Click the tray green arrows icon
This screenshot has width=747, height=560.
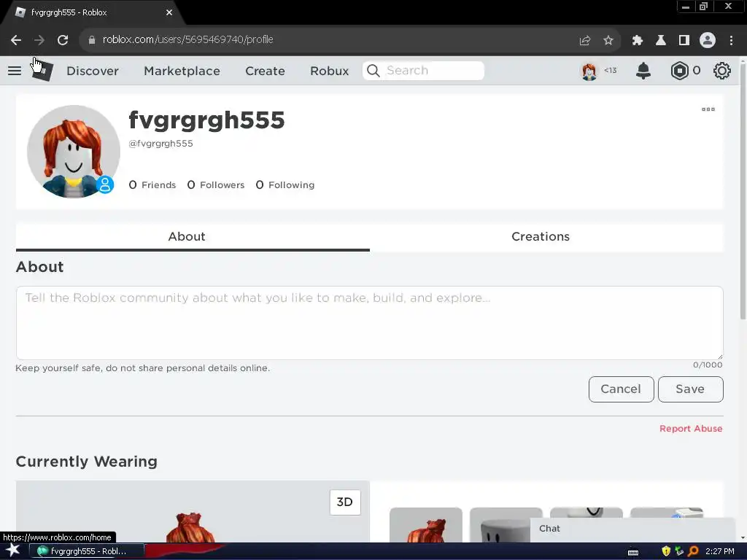[679, 551]
